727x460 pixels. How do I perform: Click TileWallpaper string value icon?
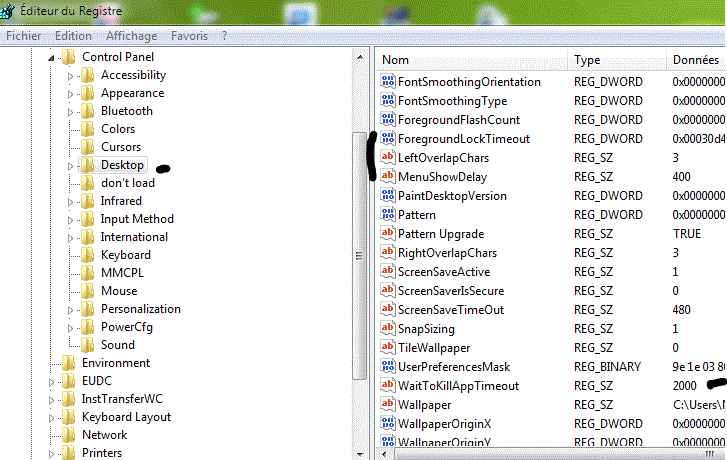388,348
